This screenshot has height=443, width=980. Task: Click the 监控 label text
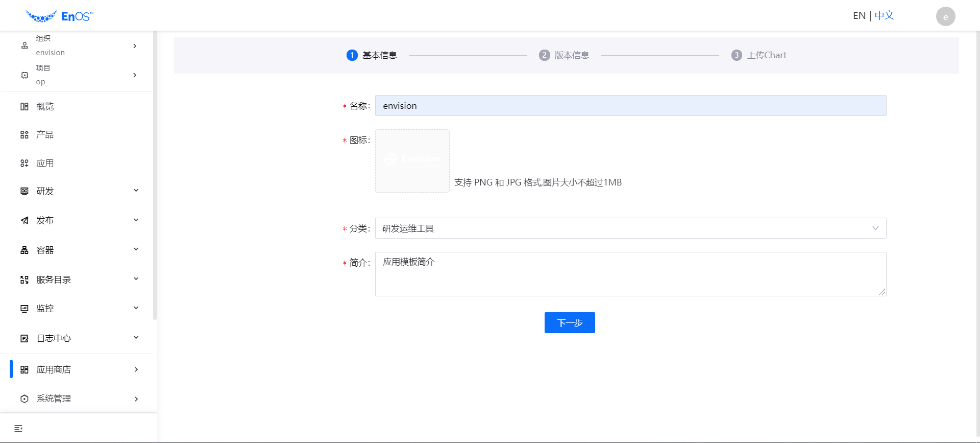click(x=45, y=309)
